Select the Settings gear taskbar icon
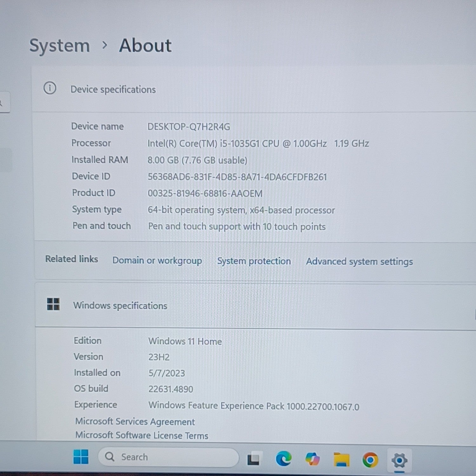 coord(399,460)
